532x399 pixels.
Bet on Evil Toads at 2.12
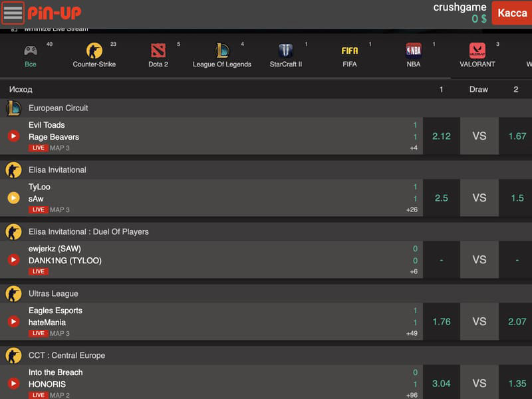442,136
